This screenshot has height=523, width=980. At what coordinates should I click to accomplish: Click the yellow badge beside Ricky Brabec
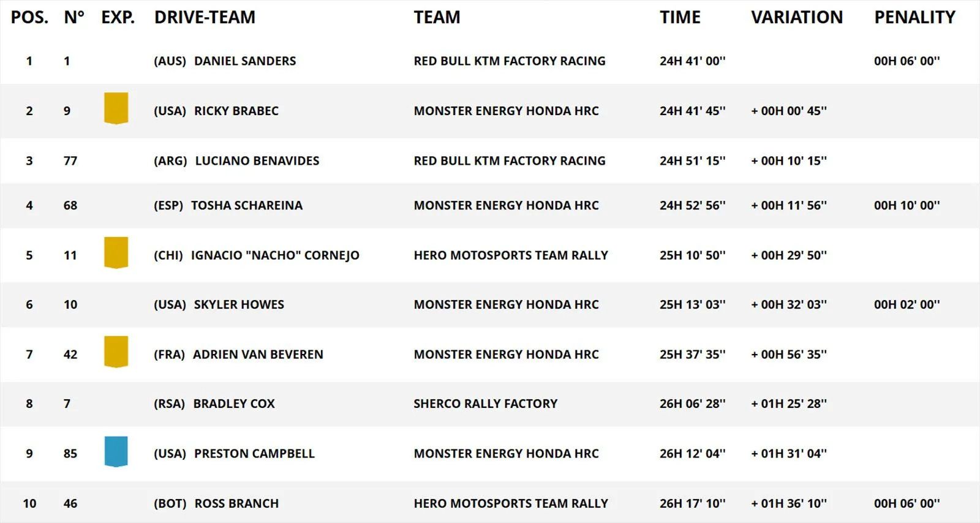(116, 108)
